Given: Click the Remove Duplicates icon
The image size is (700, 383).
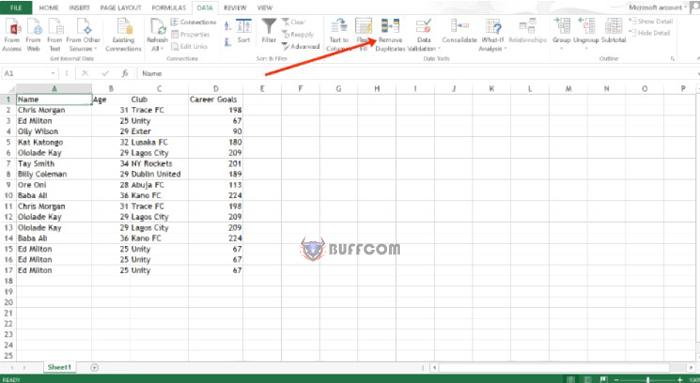Looking at the screenshot, I should tap(390, 26).
